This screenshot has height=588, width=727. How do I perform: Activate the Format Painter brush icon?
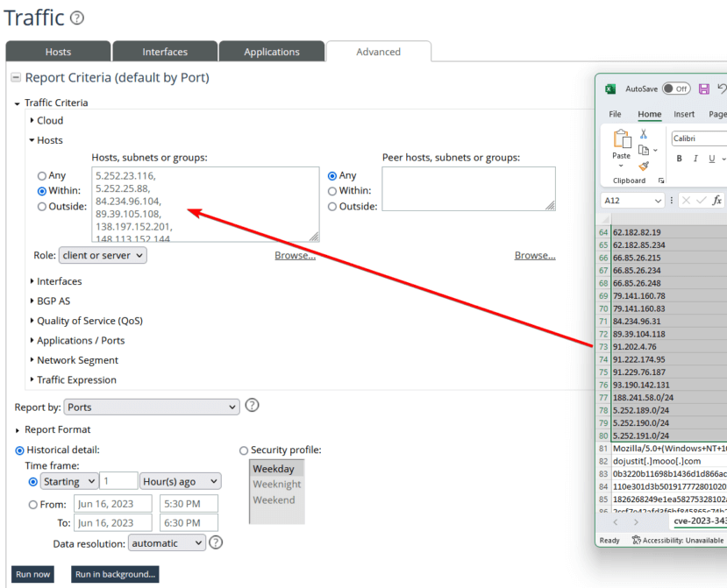click(x=644, y=166)
